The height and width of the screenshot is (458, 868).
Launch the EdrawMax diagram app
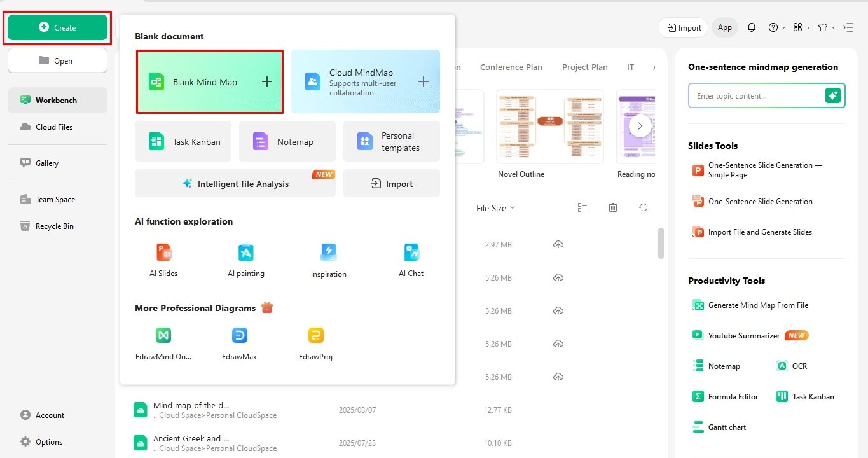[240, 343]
